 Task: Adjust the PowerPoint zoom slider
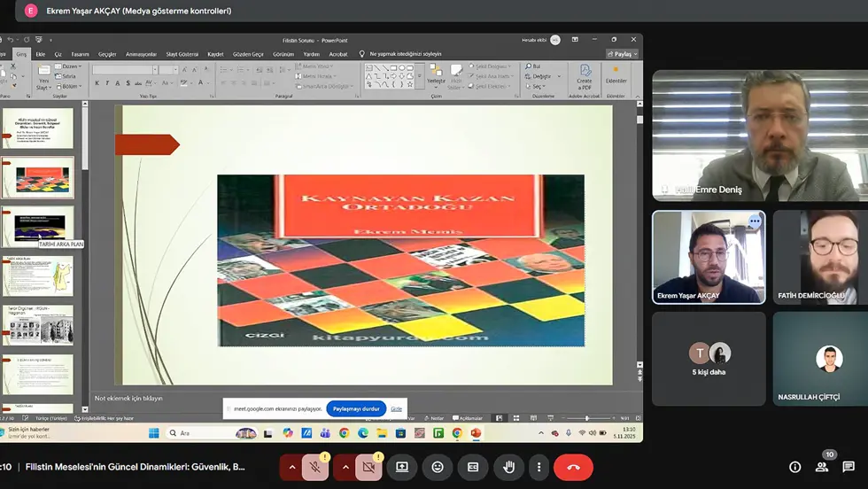pos(586,418)
